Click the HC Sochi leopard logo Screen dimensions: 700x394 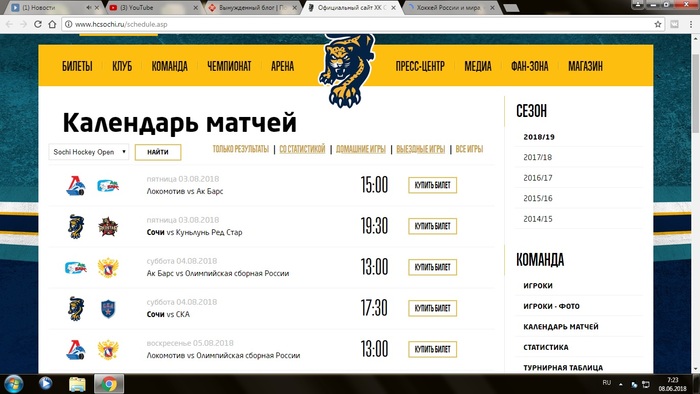coord(346,70)
